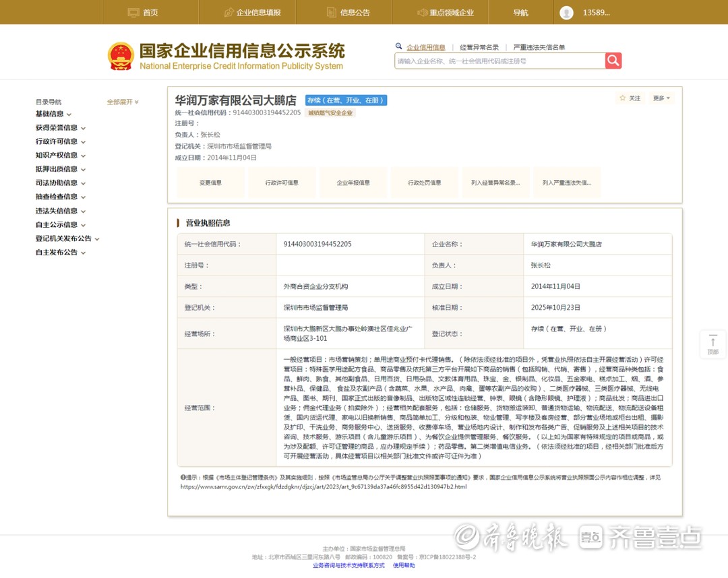Click the back-to-top arrow icon
The width and height of the screenshot is (728, 578).
(x=712, y=342)
